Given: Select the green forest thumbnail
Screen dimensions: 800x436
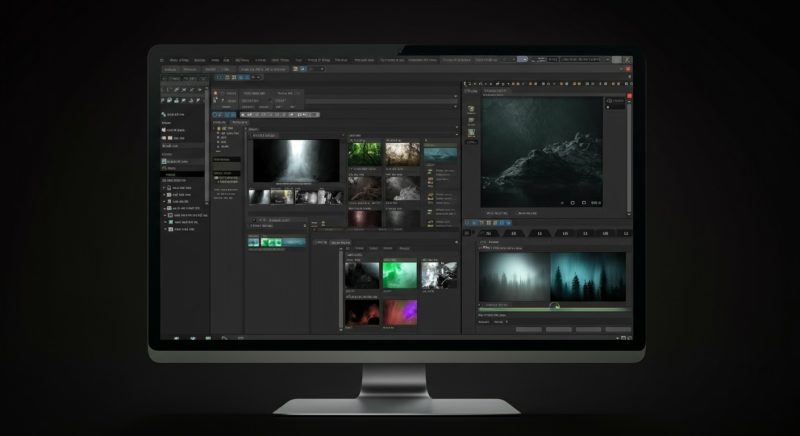Looking at the screenshot, I should point(364,153).
